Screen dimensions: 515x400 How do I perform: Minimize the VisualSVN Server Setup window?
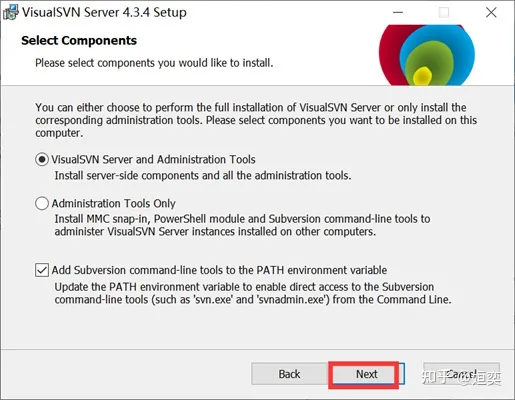click(x=398, y=13)
